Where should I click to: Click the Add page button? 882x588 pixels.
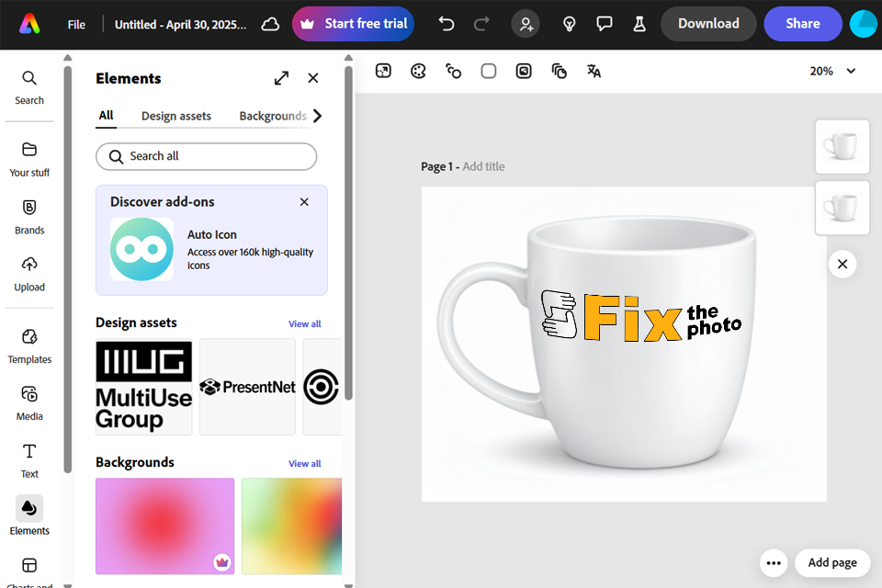[832, 562]
